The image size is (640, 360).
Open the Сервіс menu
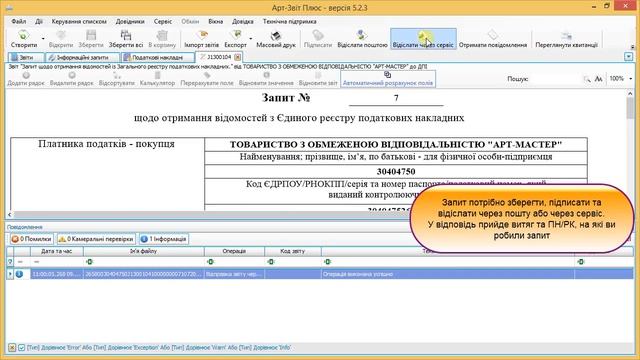point(162,21)
